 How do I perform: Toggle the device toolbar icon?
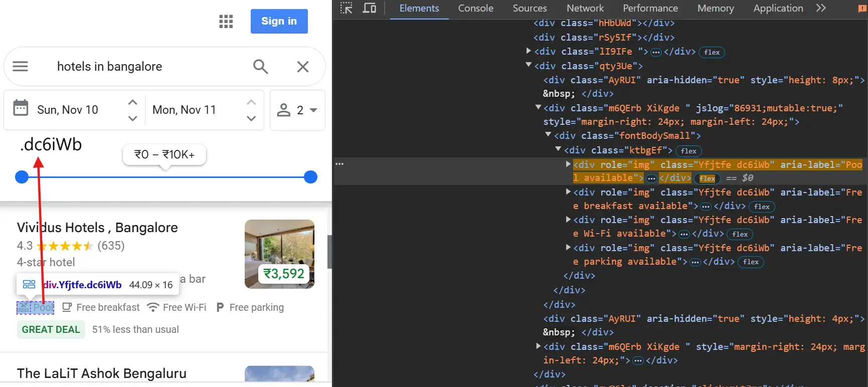[x=370, y=8]
